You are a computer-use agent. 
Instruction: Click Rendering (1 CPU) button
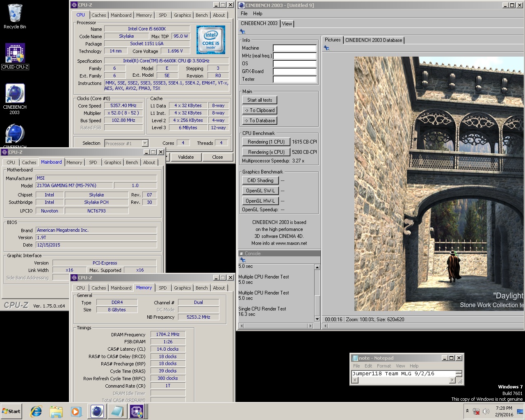point(266,142)
